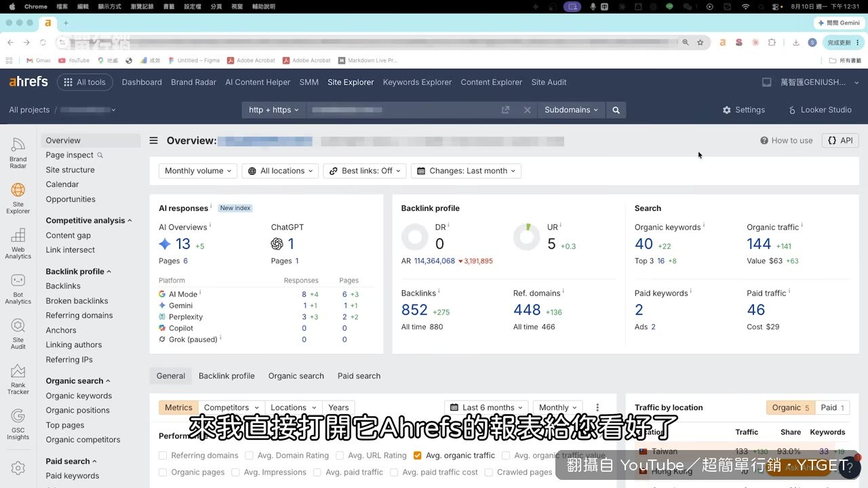Click the search magnifier button
This screenshot has height=488, width=868.
616,110
